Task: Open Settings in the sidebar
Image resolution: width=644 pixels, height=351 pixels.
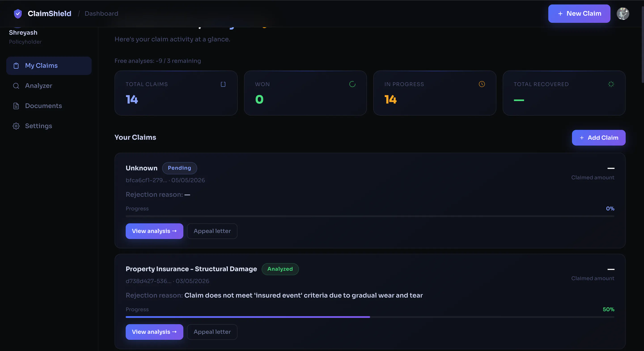Action: (x=49, y=126)
